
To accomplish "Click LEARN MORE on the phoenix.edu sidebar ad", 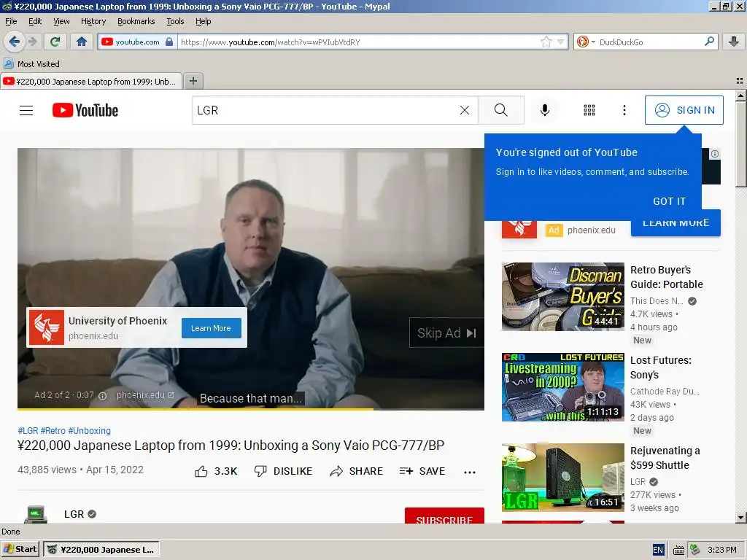I will (676, 223).
